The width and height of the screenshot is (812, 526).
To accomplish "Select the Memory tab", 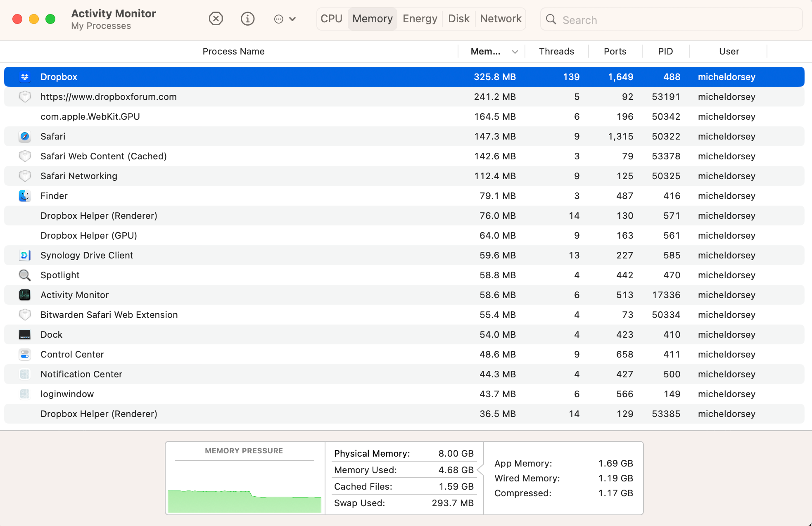I will tap(373, 19).
